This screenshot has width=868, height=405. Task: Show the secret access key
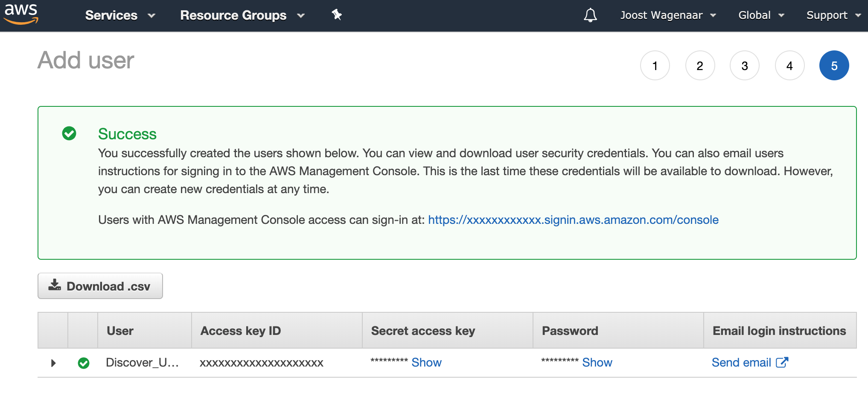[x=426, y=363]
